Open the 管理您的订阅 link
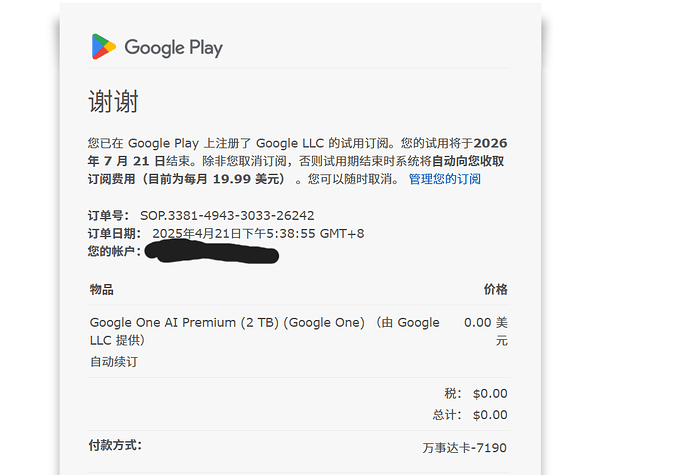This screenshot has height=475, width=690. point(444,179)
